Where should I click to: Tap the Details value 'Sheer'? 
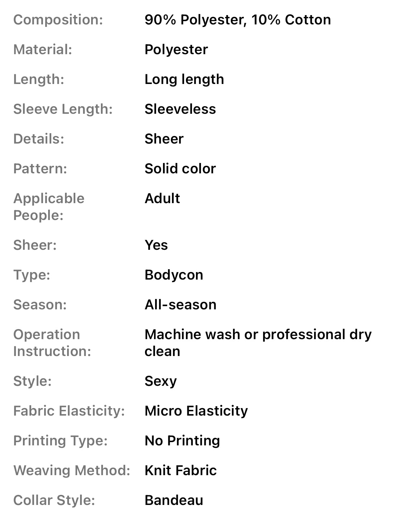[x=164, y=139]
